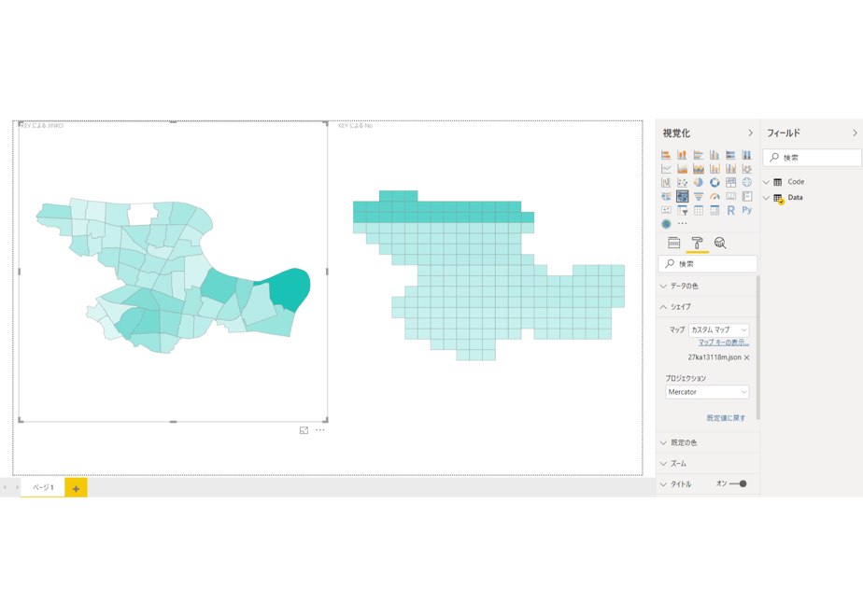Open the マップ type dropdown

click(x=719, y=330)
